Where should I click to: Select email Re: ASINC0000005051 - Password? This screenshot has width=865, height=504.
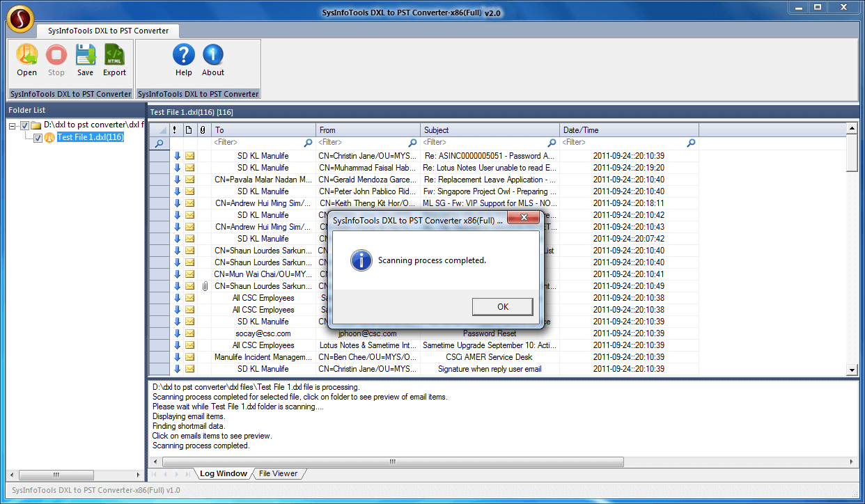point(490,156)
